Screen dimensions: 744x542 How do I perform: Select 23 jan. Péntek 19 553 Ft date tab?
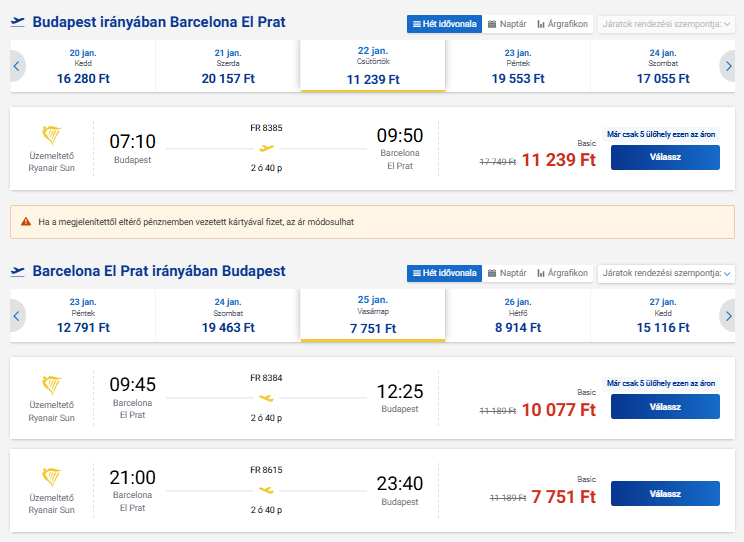click(x=517, y=66)
